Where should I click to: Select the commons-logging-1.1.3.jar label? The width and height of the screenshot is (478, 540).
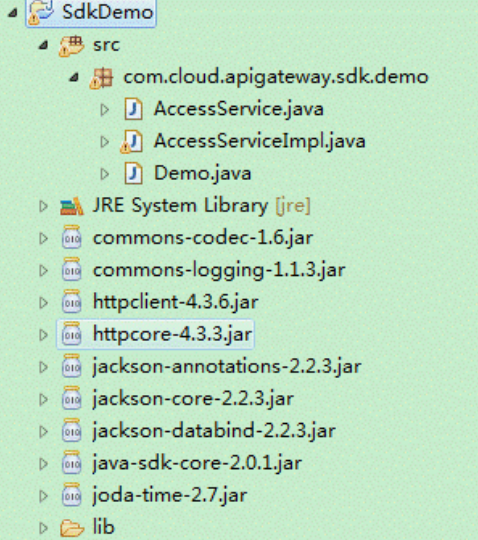(219, 270)
